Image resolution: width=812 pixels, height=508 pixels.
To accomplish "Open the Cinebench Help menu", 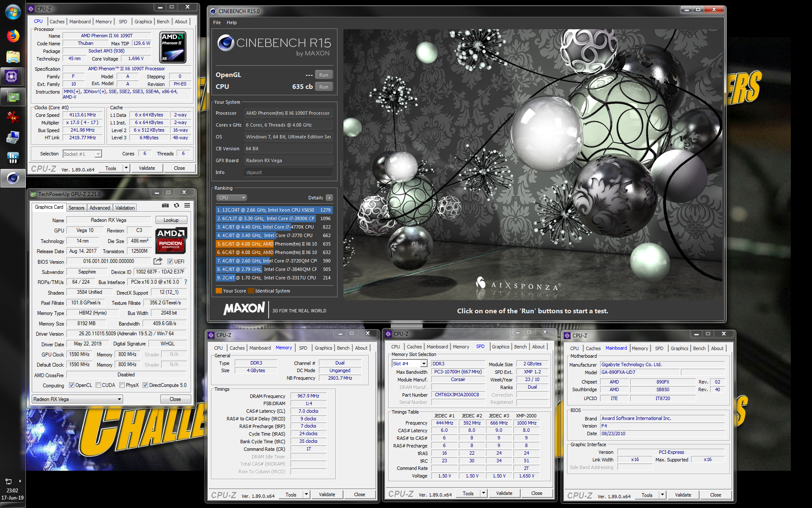I will 231,22.
